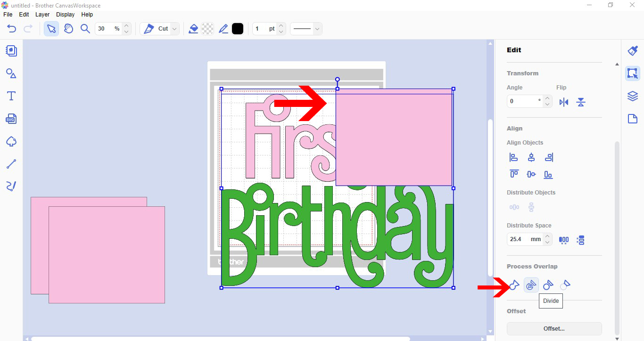Distribute space horizontally
The image size is (644, 341).
[564, 240]
